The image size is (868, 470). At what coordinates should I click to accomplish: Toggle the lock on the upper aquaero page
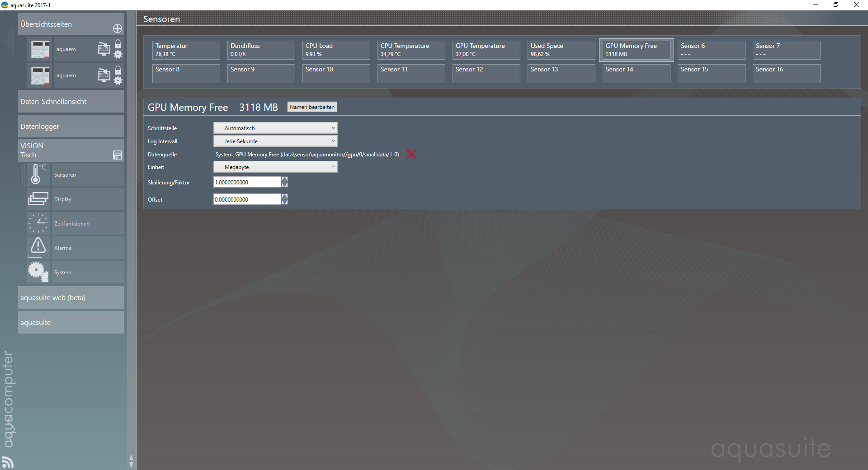[118, 44]
